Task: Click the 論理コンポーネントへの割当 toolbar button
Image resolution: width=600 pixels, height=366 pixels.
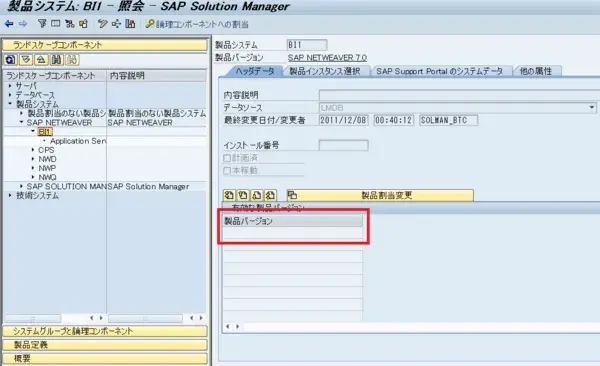Action: 197,24
